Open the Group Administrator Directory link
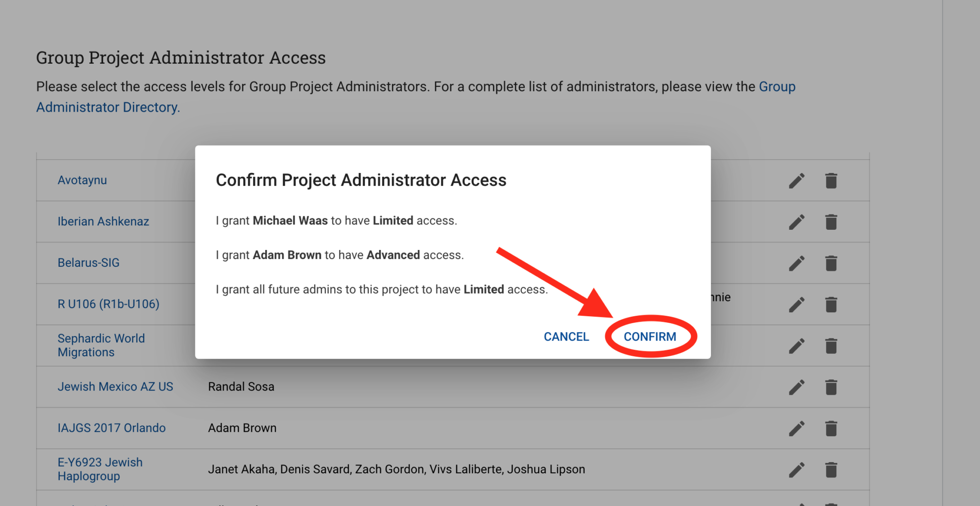 pos(416,97)
